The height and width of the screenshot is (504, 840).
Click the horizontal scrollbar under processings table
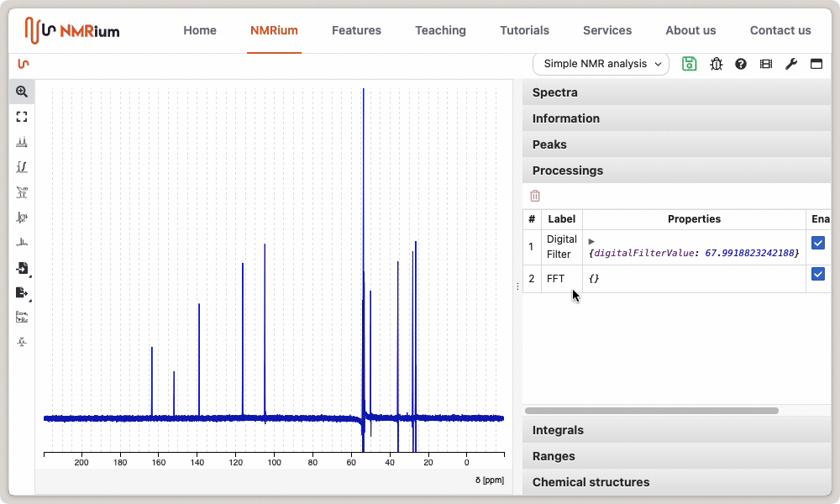651,411
